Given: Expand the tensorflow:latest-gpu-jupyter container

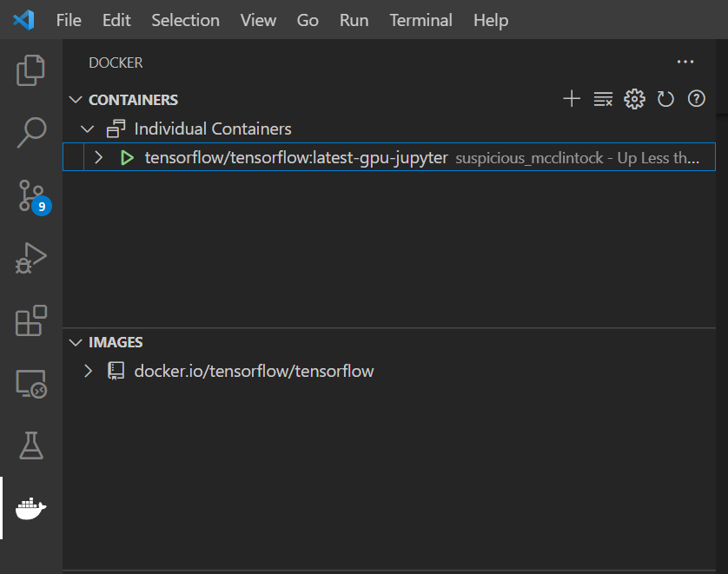Looking at the screenshot, I should coord(98,158).
